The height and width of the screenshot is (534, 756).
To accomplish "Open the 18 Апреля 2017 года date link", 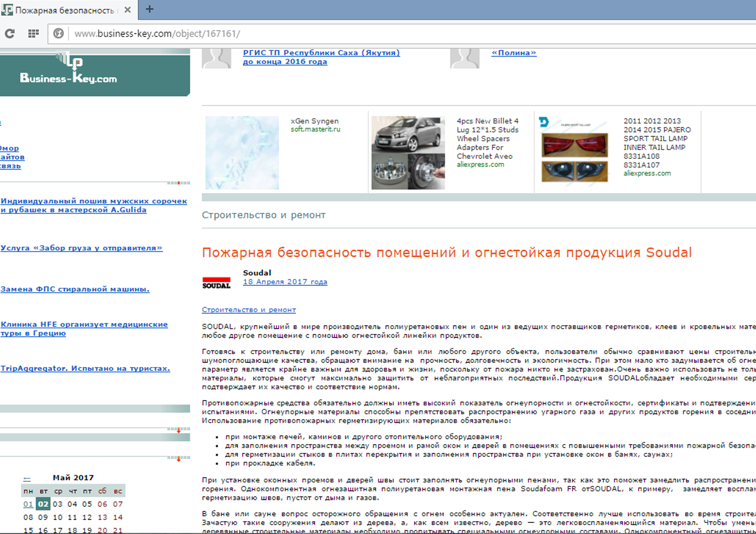I will coord(285,282).
